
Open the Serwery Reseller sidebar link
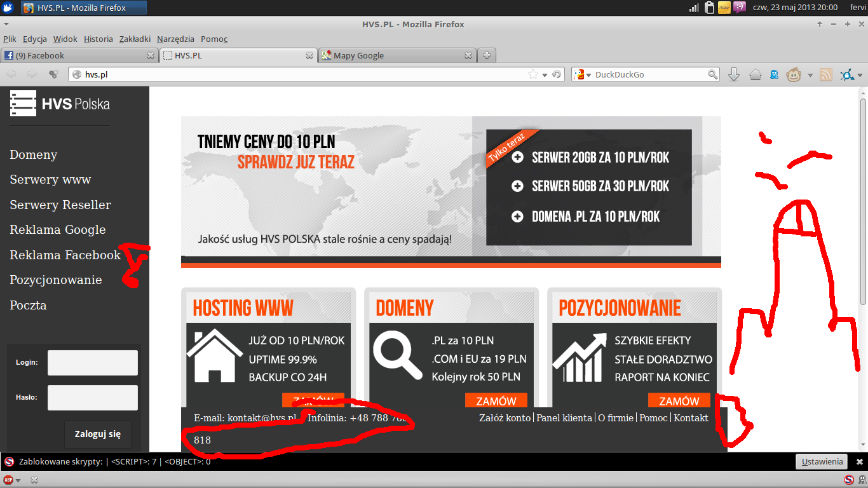[x=60, y=205]
